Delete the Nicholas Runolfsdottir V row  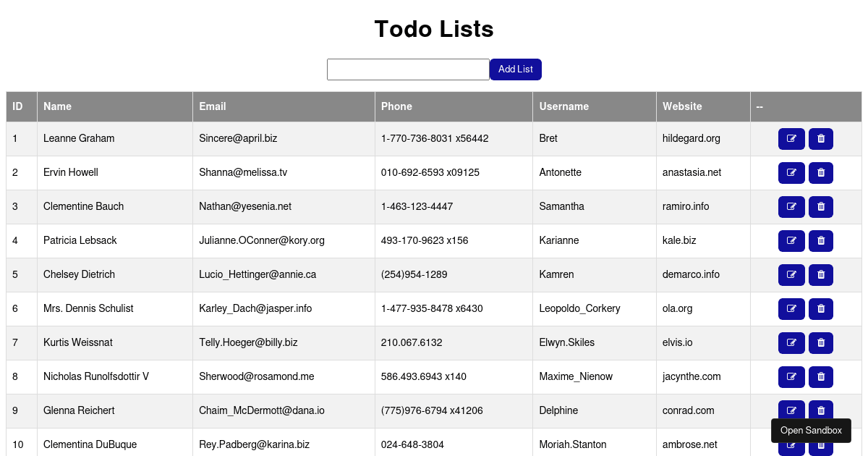coord(821,377)
